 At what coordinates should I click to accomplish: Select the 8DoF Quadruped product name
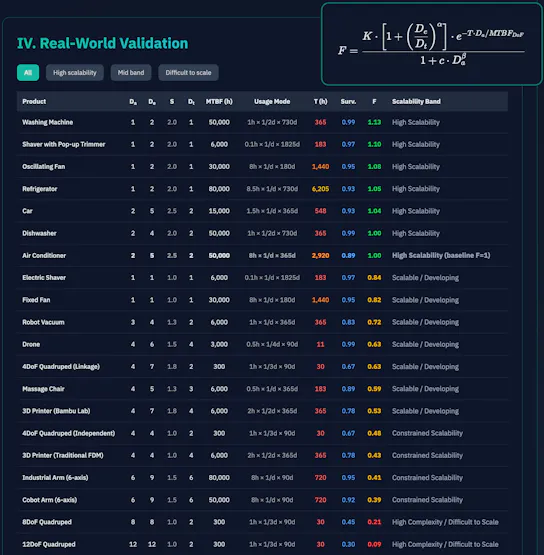tap(47, 522)
